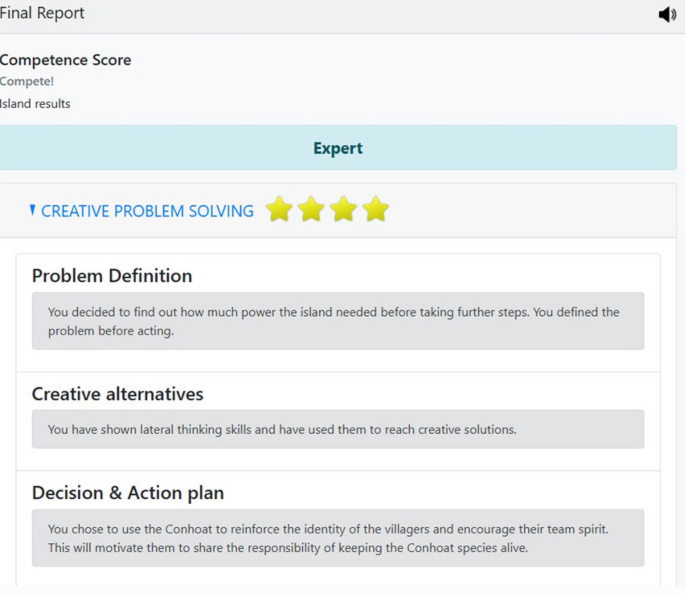685x594 pixels.
Task: Select the Competence Score heading
Action: 65,60
